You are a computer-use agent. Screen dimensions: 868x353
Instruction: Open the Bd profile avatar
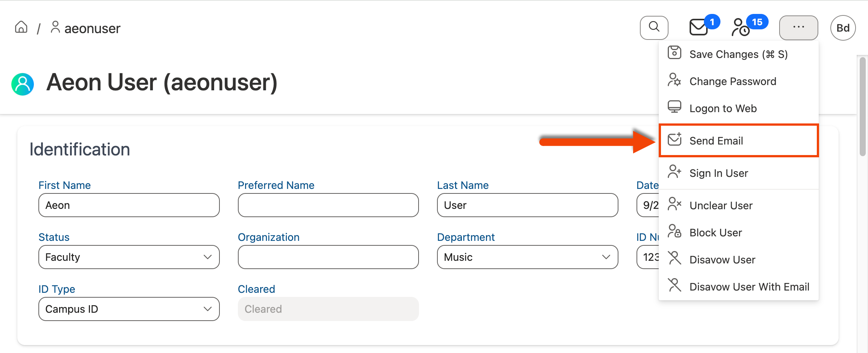coord(843,28)
